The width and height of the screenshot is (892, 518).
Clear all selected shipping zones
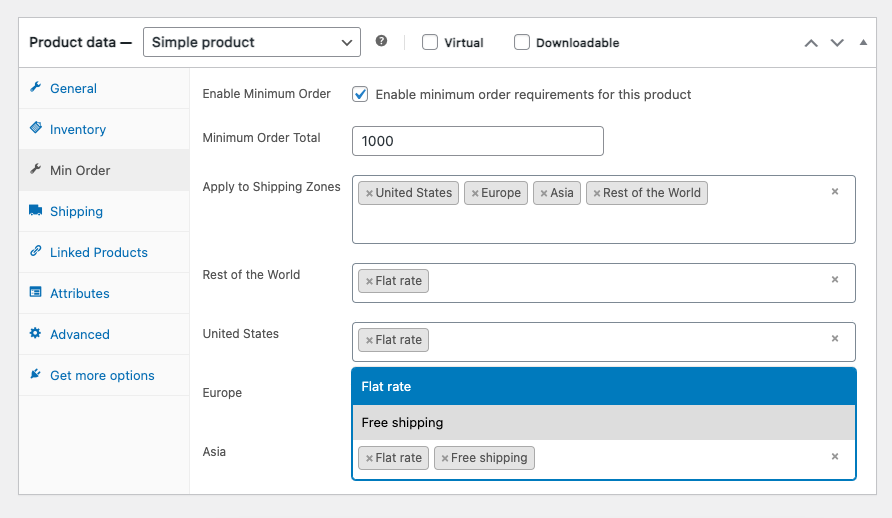pyautogui.click(x=835, y=191)
